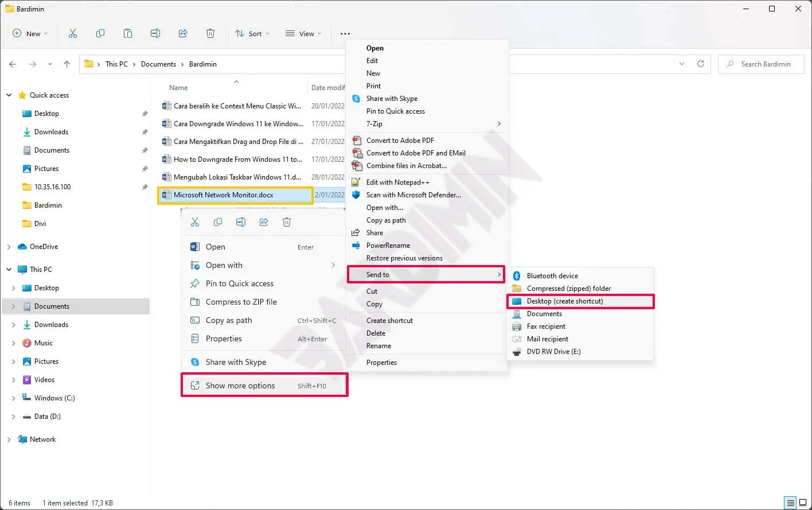Choose Show more options in the context menu
812x510 pixels.
[x=240, y=386]
